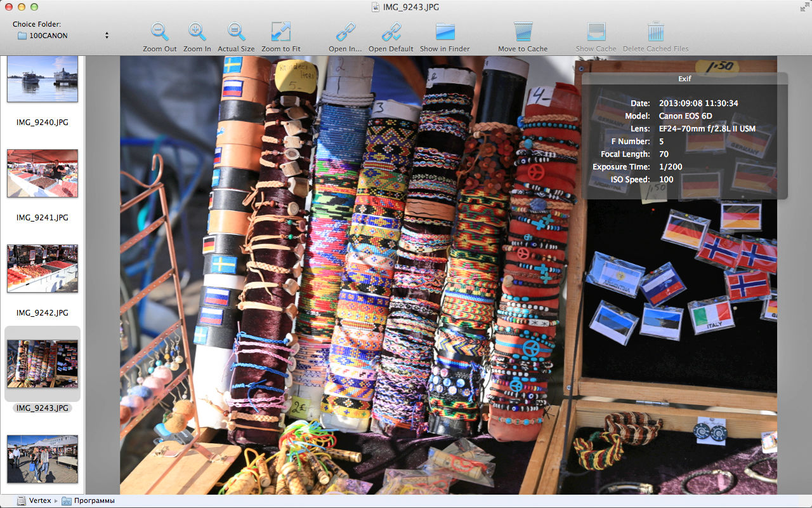Click the Open In... link icon
Screen dimensions: 812x508
click(x=346, y=32)
